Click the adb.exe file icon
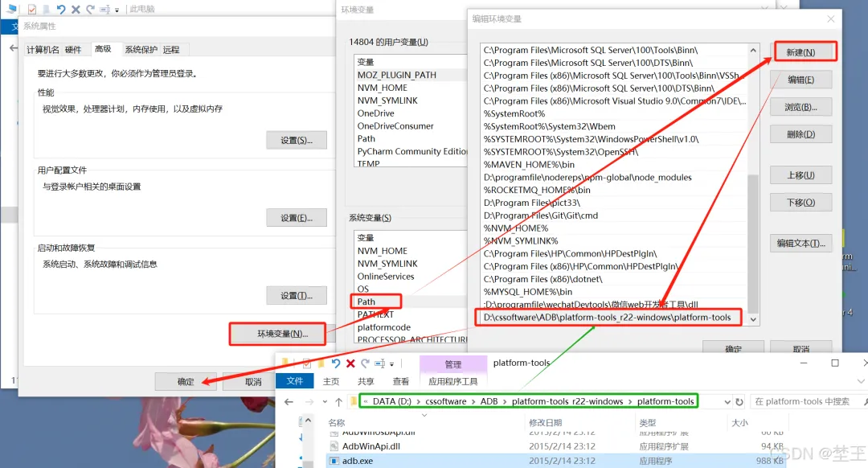 pyautogui.click(x=334, y=461)
